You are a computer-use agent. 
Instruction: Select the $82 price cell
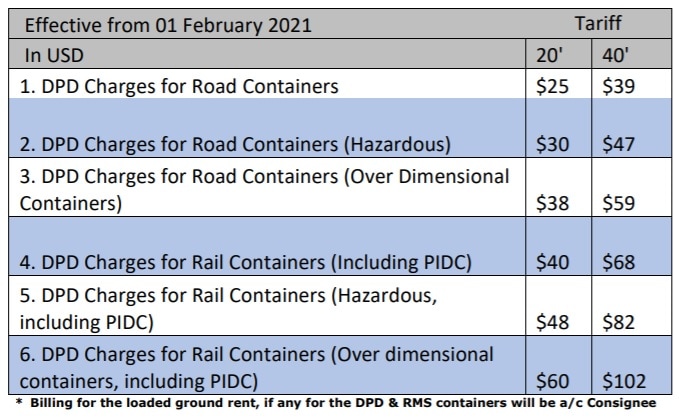pos(621,322)
